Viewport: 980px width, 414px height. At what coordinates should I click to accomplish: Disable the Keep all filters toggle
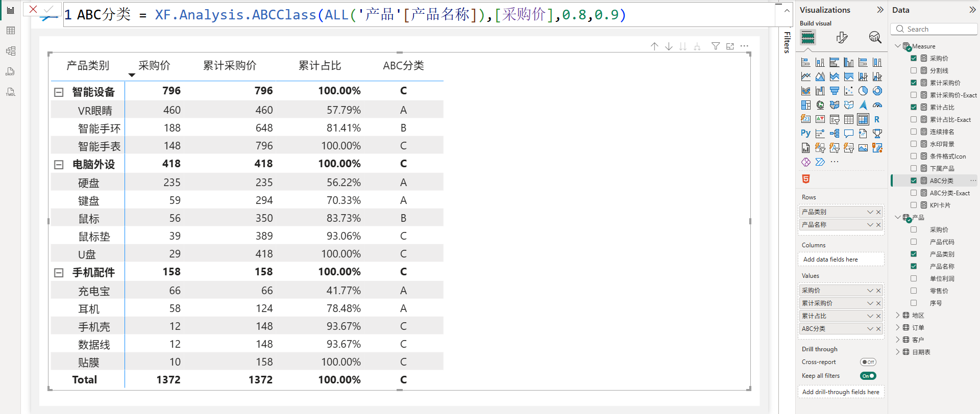point(868,376)
